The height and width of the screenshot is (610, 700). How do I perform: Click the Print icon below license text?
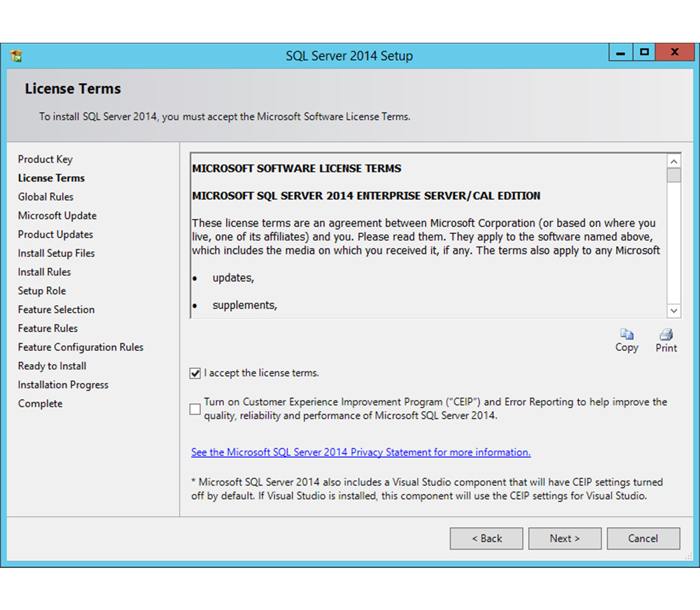tap(666, 335)
